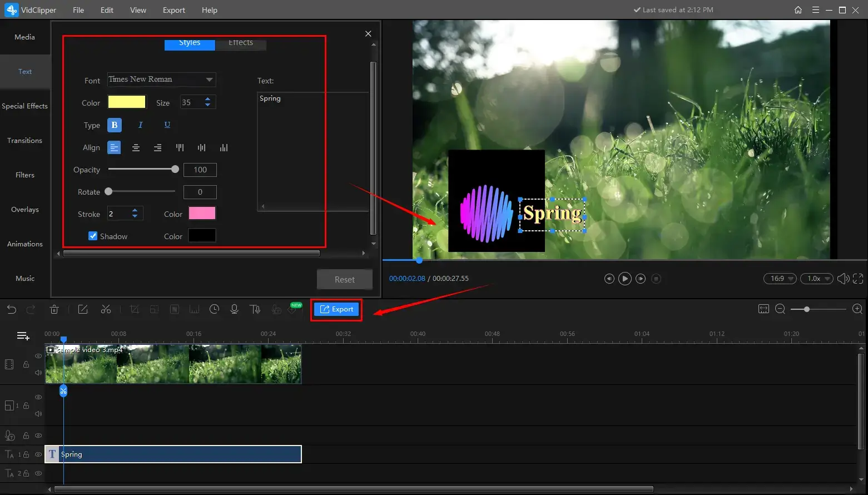Click the Add Track icon above the tracks
This screenshot has width=868, height=495.
pos(23,336)
